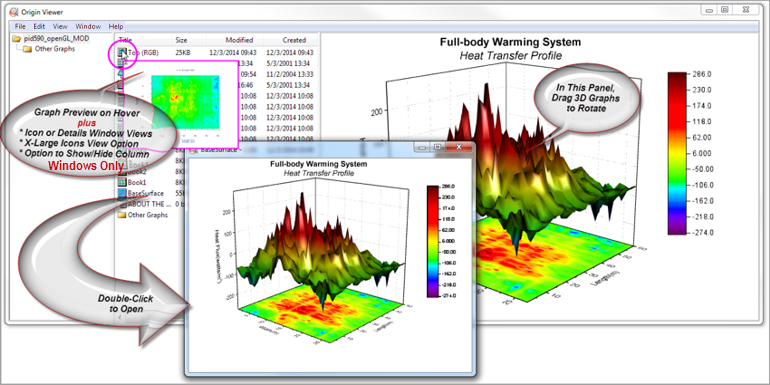Click the 286.0 label on main color scale

click(702, 74)
